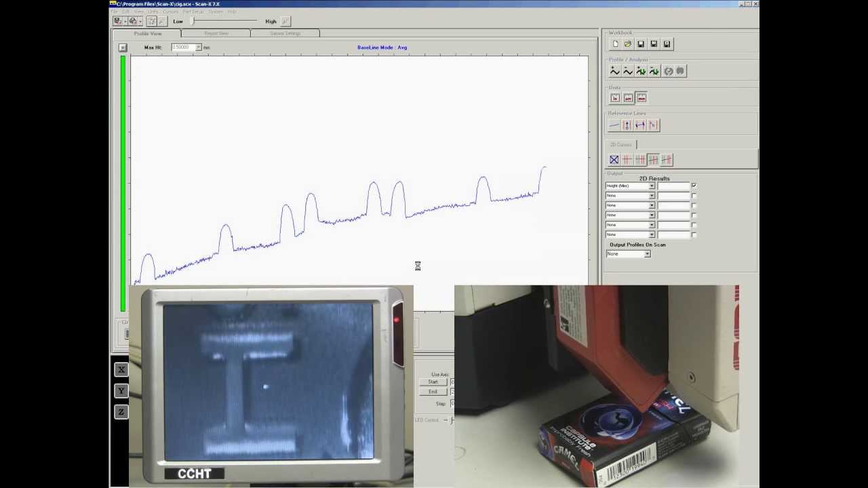The width and height of the screenshot is (868, 488).
Task: Click last save disk icon in Workbook
Action: pyautogui.click(x=667, y=44)
